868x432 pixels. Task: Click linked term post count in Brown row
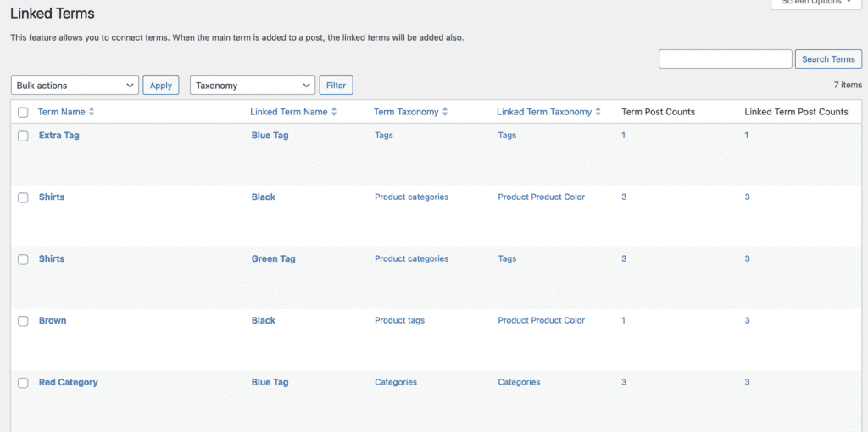(747, 320)
